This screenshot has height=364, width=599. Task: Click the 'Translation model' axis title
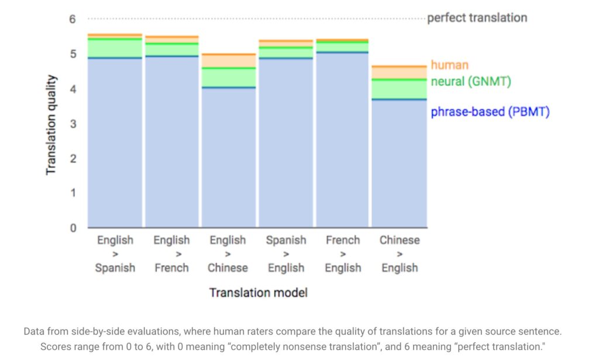258,293
